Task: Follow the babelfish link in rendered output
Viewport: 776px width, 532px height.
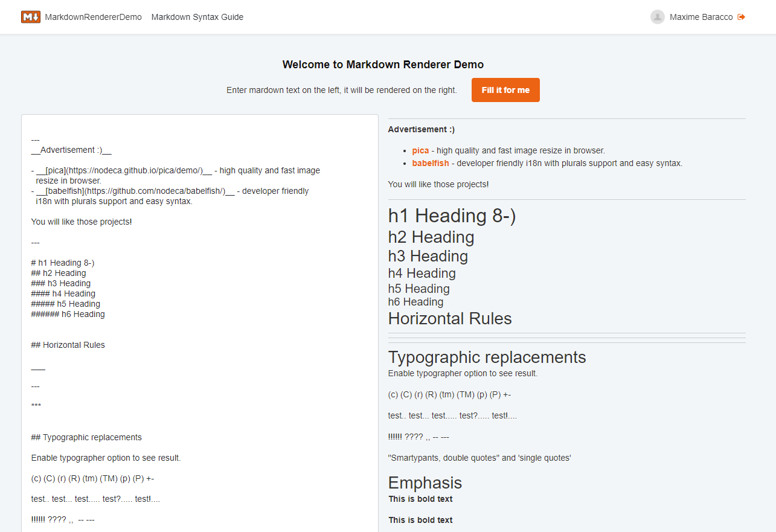Action: (431, 163)
